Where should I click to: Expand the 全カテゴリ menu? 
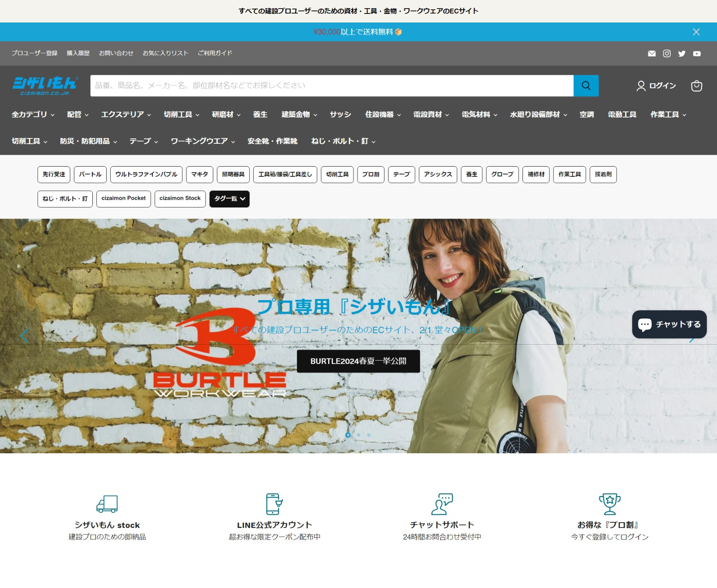[33, 115]
